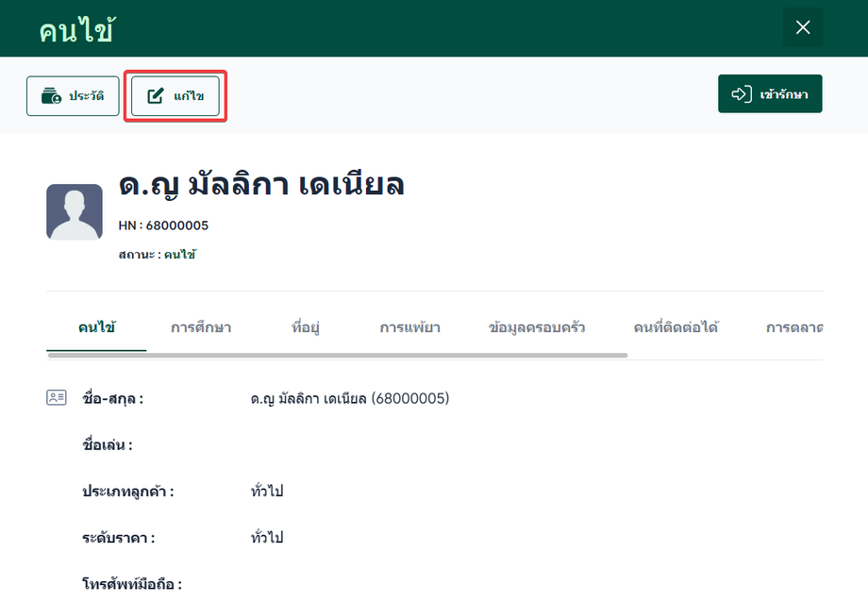Click ทั่วไป value of ประเภทลูกค้า
The image size is (868, 602).
click(x=267, y=491)
